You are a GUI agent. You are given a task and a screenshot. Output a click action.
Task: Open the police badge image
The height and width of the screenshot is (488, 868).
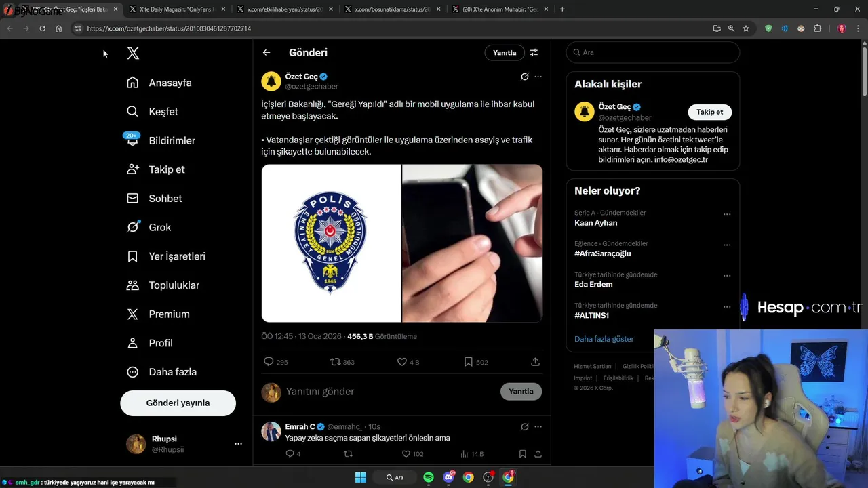click(331, 243)
